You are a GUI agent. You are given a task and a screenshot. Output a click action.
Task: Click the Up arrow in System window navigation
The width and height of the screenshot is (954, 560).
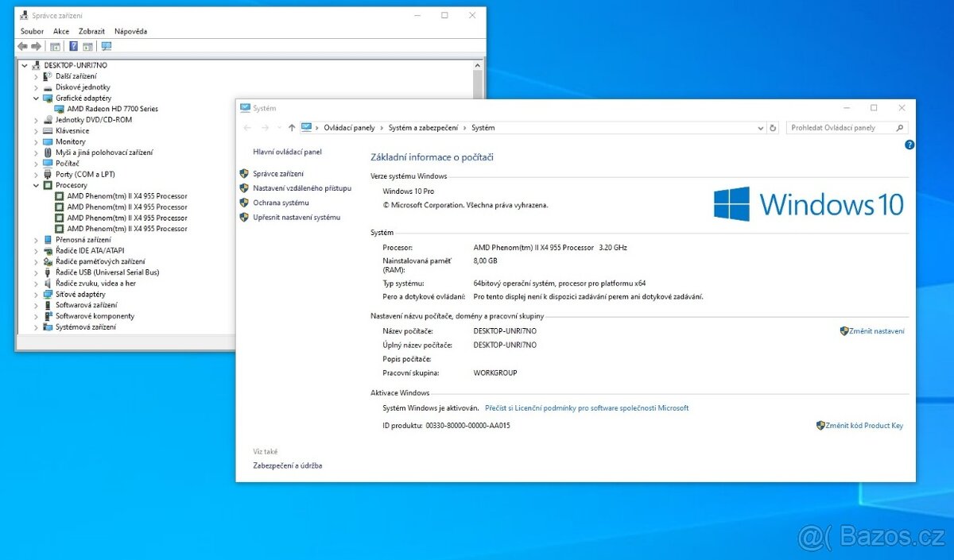[x=292, y=128]
